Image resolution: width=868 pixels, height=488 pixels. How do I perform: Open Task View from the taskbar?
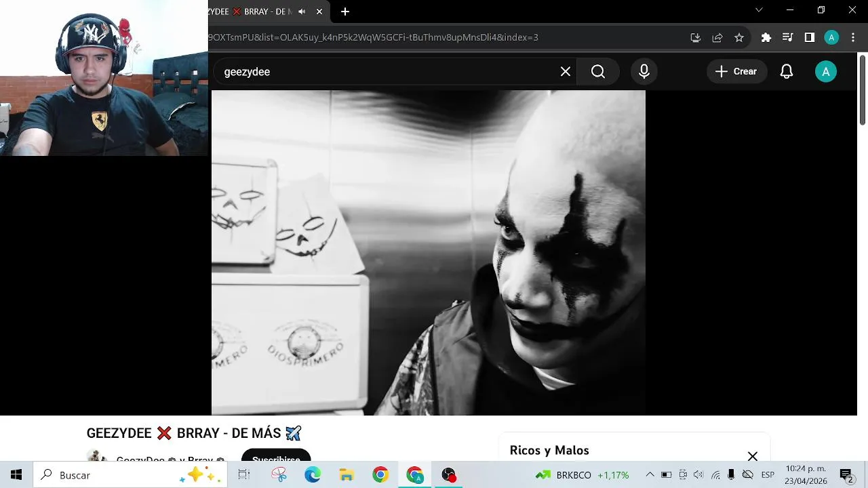[244, 475]
